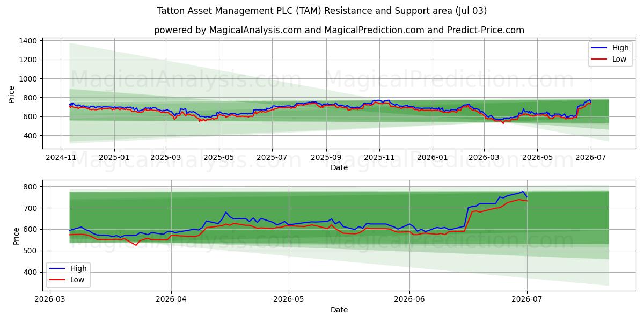Click the 2025-01 date tick label
Screen dimensions: 644x322
pos(114,158)
